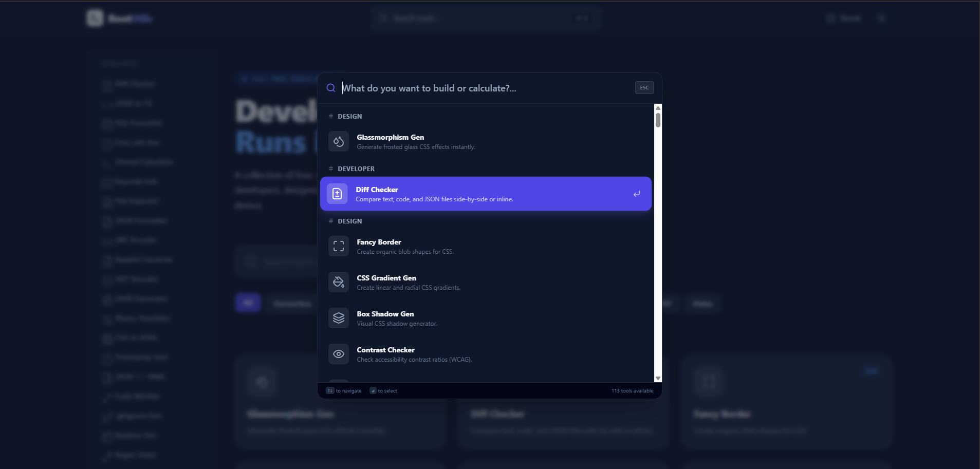The image size is (980, 469).
Task: Click the site logo in the top left
Action: click(119, 18)
